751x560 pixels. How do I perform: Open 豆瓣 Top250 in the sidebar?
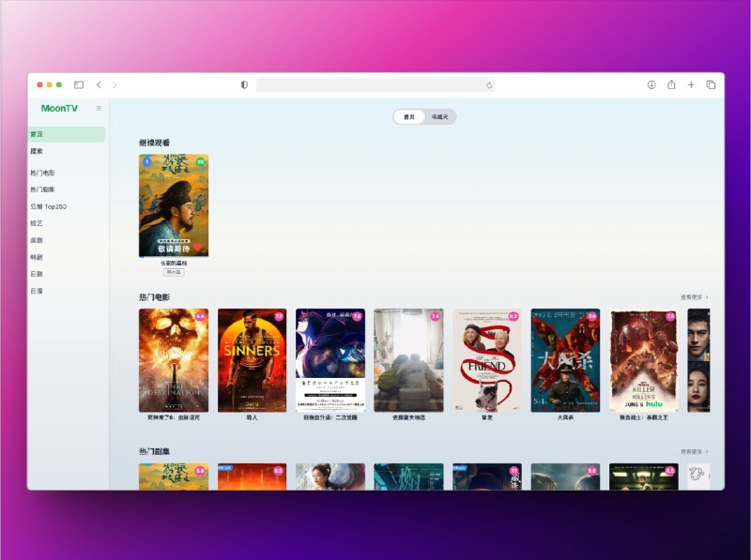(x=49, y=206)
